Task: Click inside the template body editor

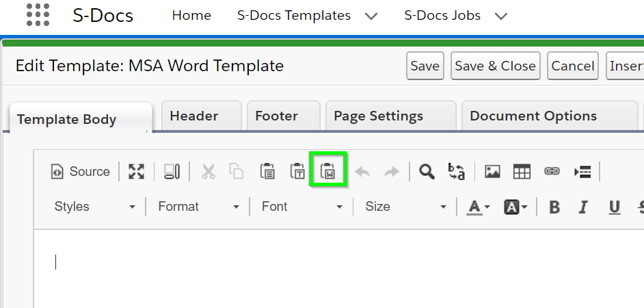Action: [x=339, y=268]
